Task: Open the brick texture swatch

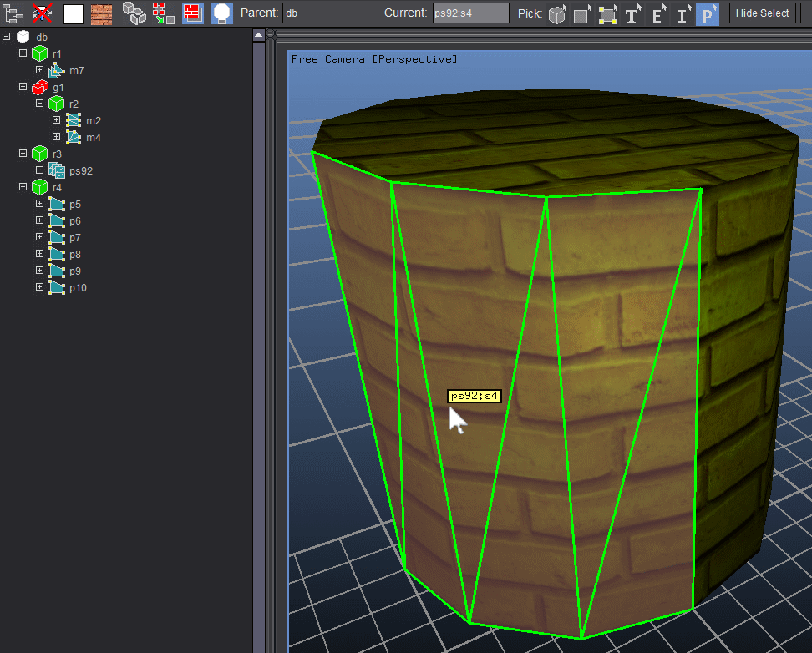Action: tap(102, 13)
